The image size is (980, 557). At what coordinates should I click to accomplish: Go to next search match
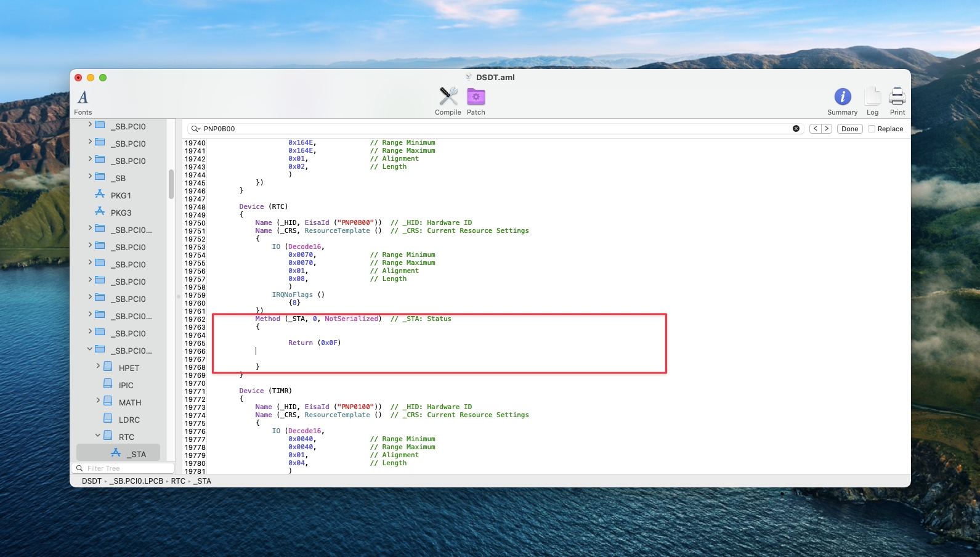point(827,129)
